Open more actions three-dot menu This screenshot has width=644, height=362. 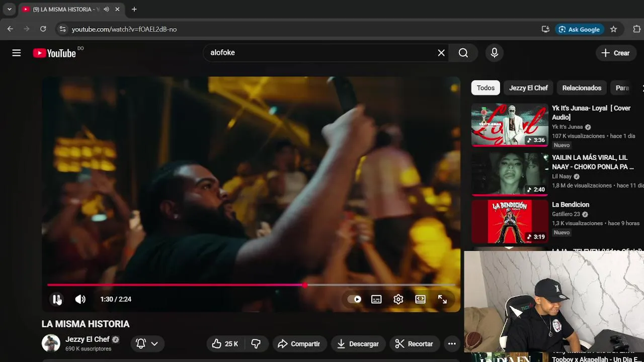(452, 344)
